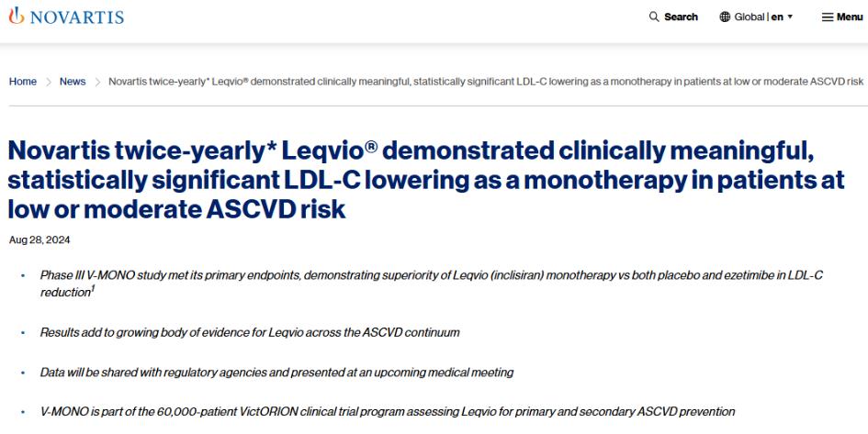Click the Novartis flame logo icon
Screen dimensions: 868x434
(15, 17)
